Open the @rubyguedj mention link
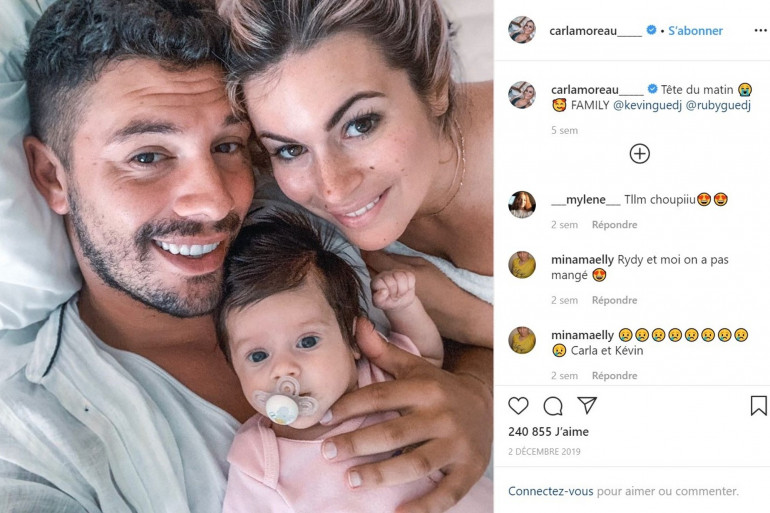The image size is (770, 513). point(718,105)
